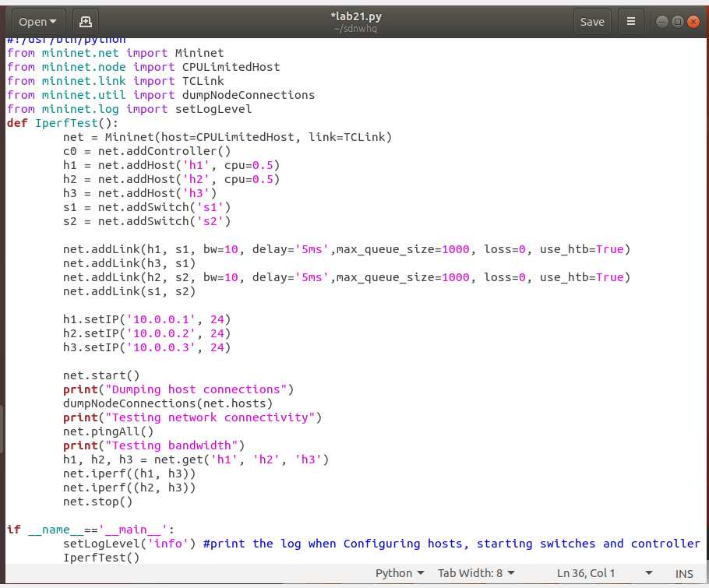Place cursor on 'net.start()' line
709x588 pixels.
tap(101, 375)
